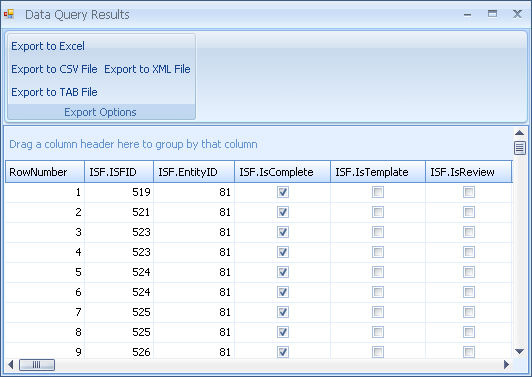Click the horizontal scrollbar thumb
Image resolution: width=532 pixels, height=377 pixels.
(37, 365)
